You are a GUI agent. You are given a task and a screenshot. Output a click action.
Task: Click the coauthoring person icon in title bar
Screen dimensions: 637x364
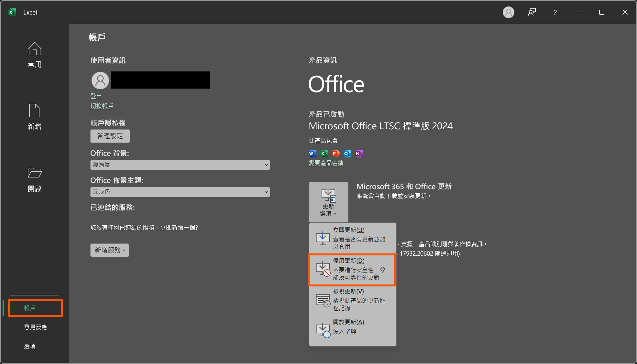pyautogui.click(x=532, y=12)
